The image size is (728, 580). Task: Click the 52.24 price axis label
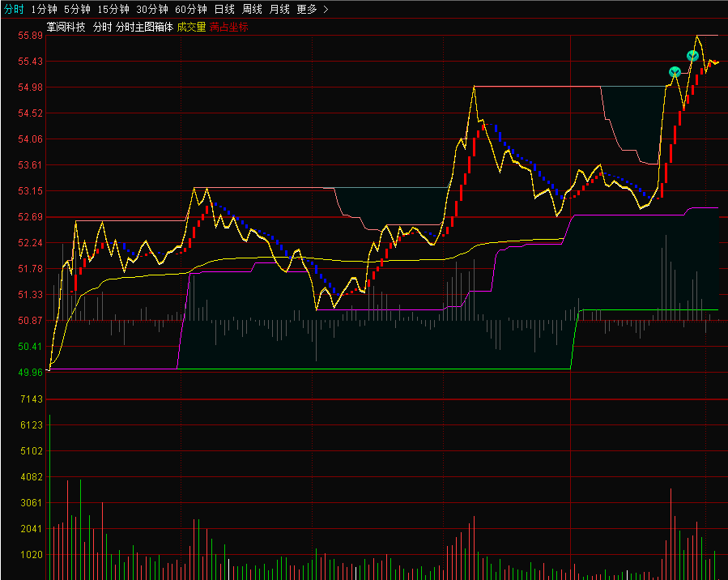[x=30, y=243]
